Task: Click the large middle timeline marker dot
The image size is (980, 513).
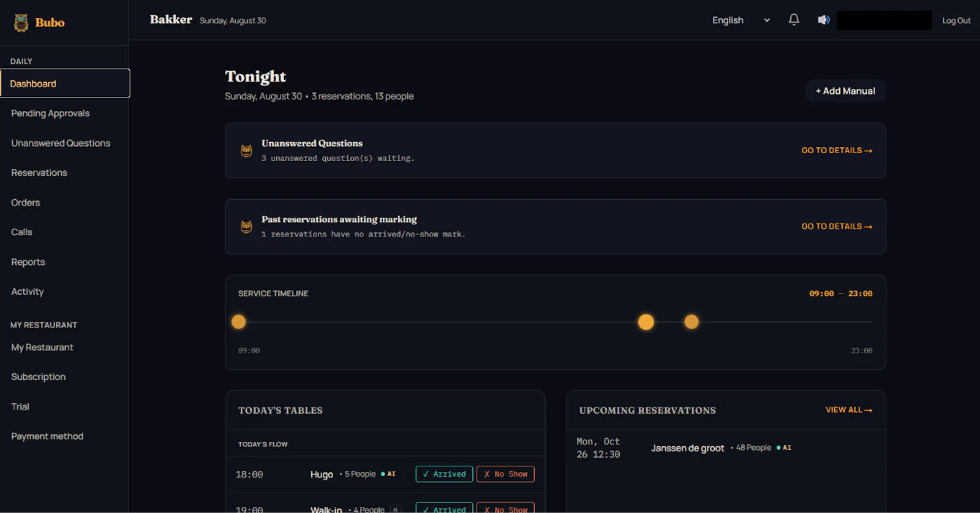Action: pyautogui.click(x=646, y=322)
